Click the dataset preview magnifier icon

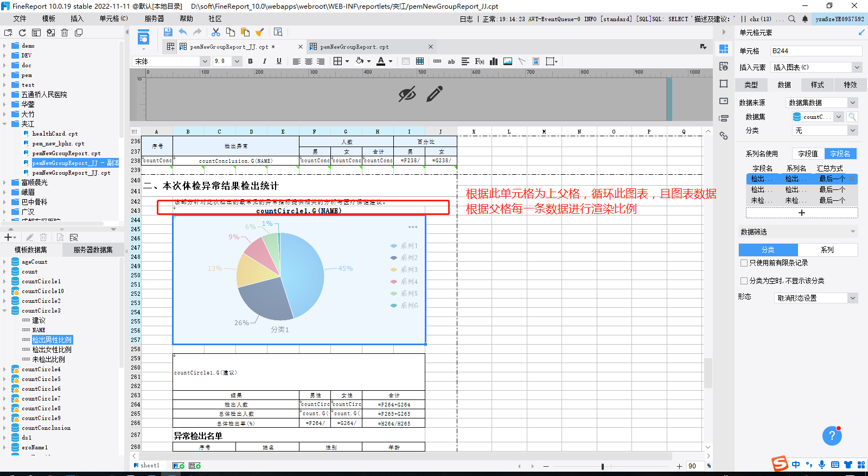852,117
